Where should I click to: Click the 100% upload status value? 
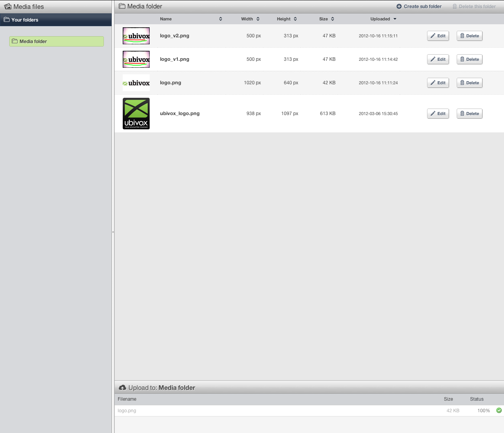pyautogui.click(x=484, y=411)
